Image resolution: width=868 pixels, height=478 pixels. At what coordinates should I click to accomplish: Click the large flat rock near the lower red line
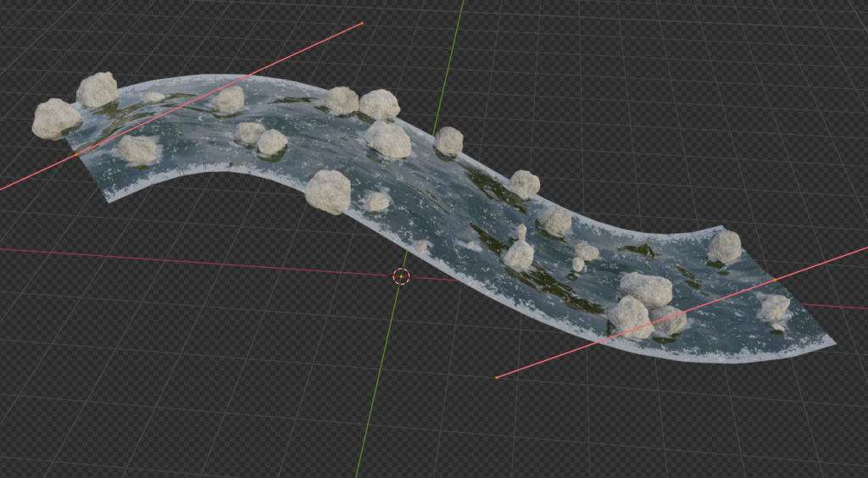pyautogui.click(x=646, y=289)
